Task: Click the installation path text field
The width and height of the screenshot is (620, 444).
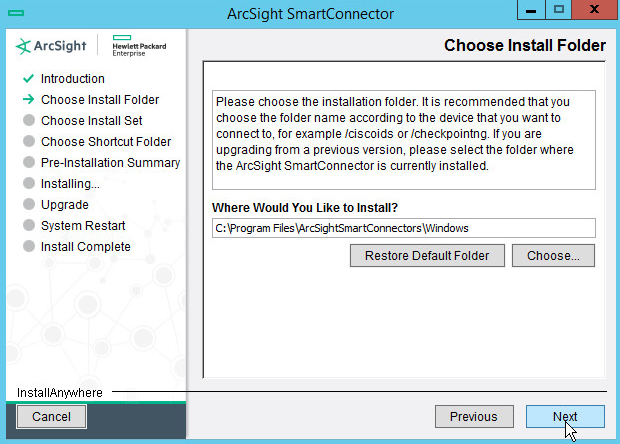Action: click(x=403, y=227)
